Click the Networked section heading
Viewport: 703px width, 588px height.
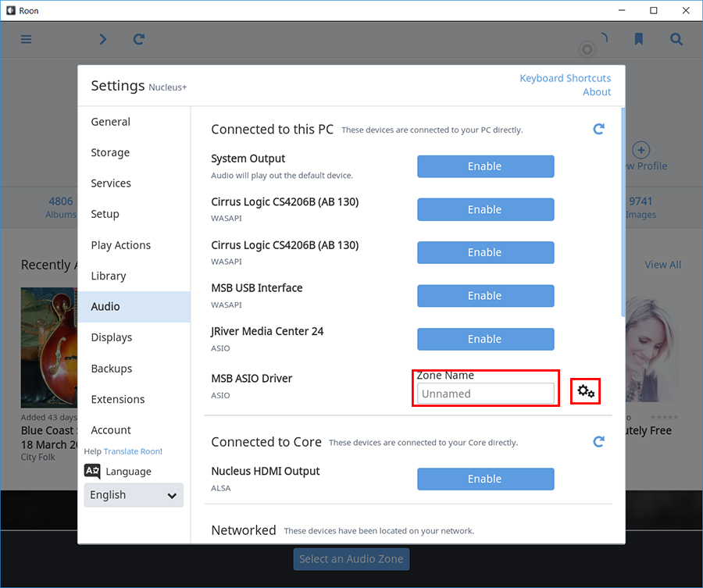pos(244,531)
